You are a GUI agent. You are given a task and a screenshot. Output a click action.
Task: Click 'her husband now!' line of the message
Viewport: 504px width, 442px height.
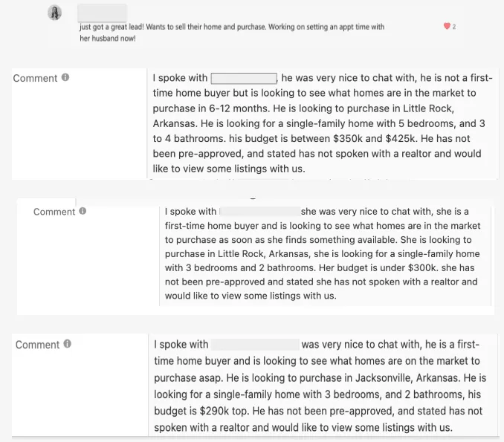point(108,38)
